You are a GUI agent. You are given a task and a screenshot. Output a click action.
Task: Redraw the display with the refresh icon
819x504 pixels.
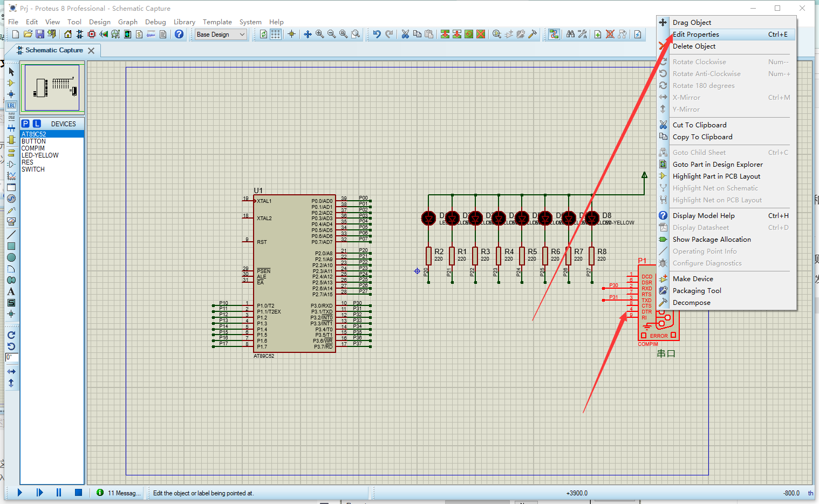(x=263, y=34)
